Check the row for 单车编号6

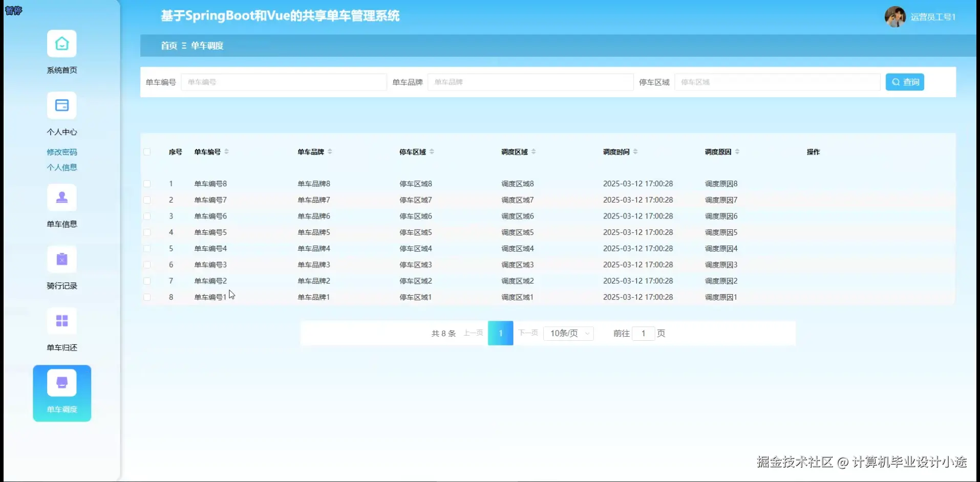click(x=147, y=216)
